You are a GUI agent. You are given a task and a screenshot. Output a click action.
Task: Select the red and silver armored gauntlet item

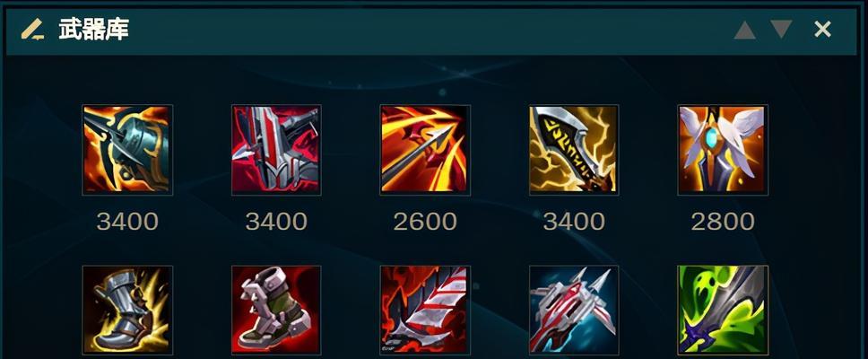click(x=276, y=150)
